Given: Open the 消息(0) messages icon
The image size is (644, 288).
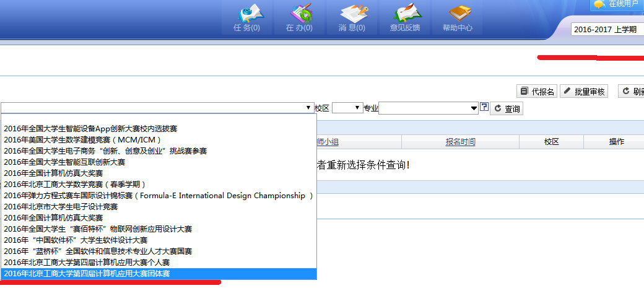Looking at the screenshot, I should 352,17.
